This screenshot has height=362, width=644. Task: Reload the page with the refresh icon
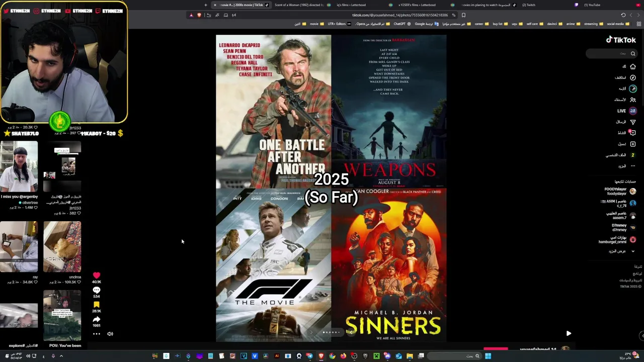click(x=623, y=15)
